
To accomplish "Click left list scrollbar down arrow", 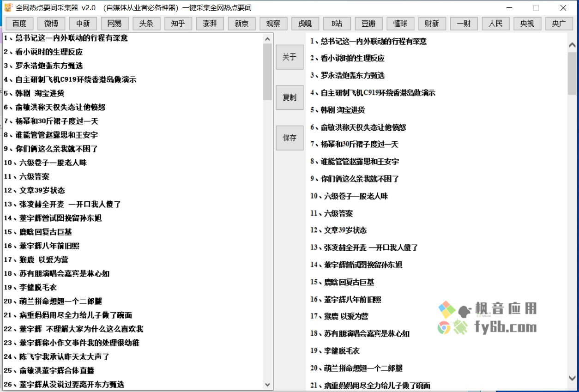I will 267,385.
